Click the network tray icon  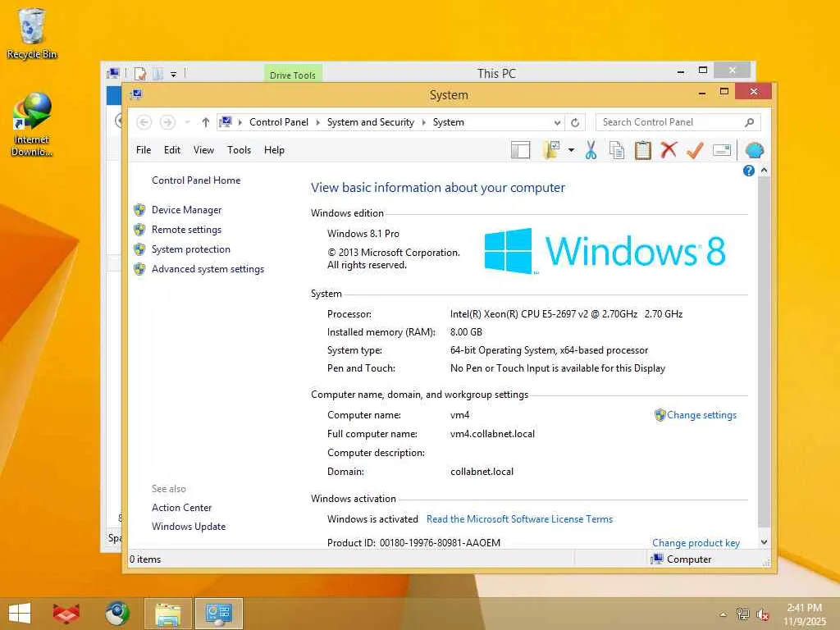[x=742, y=614]
